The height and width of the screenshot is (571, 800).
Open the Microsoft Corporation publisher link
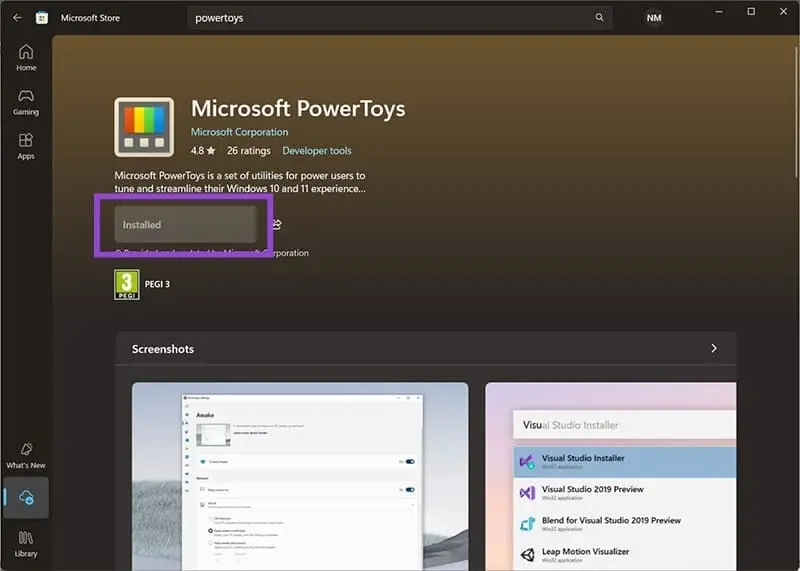(x=239, y=132)
